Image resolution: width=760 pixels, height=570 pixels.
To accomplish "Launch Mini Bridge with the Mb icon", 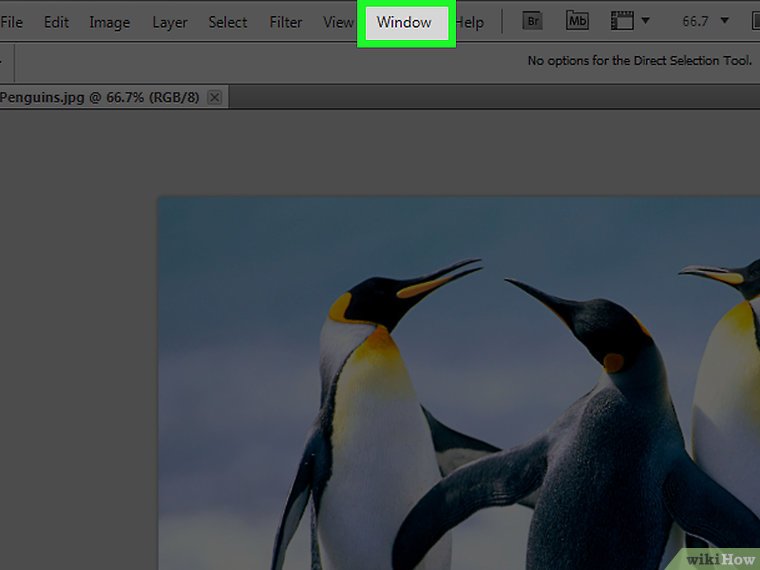I will click(x=577, y=21).
